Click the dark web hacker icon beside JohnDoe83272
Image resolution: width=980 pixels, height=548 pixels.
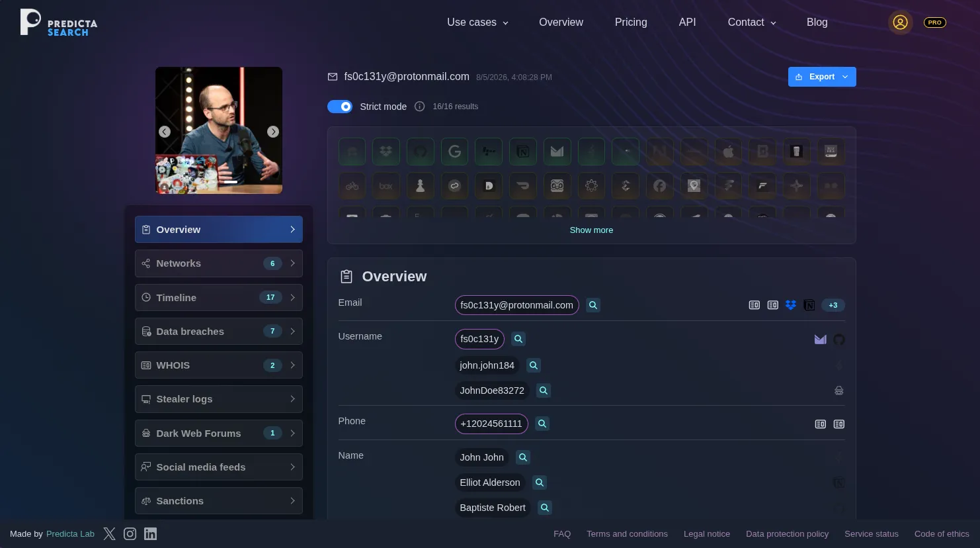coord(839,390)
